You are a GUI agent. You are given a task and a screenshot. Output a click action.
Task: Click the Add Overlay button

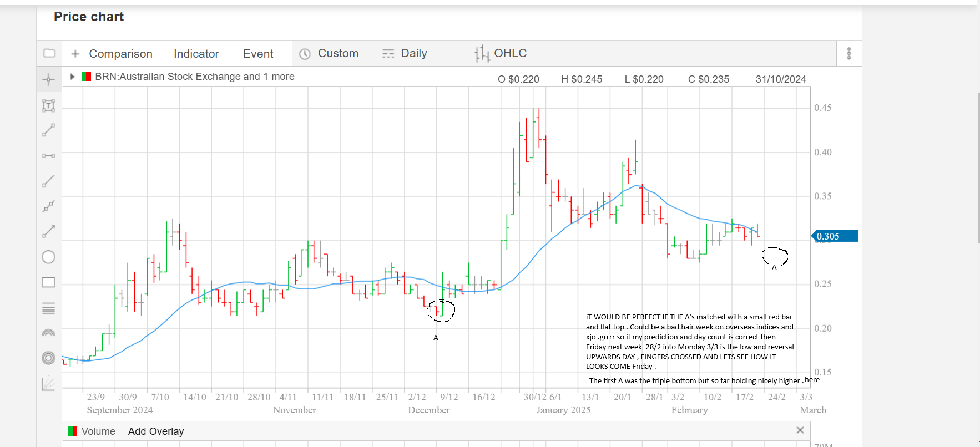pos(156,431)
